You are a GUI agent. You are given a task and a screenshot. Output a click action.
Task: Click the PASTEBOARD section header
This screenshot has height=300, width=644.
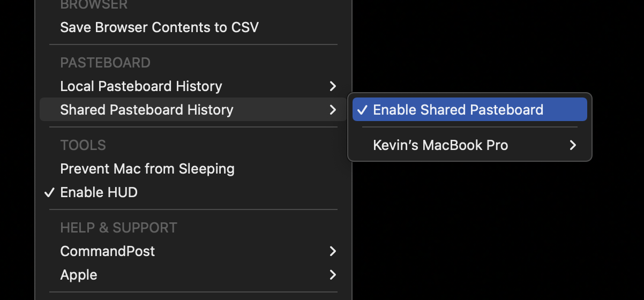pos(105,63)
